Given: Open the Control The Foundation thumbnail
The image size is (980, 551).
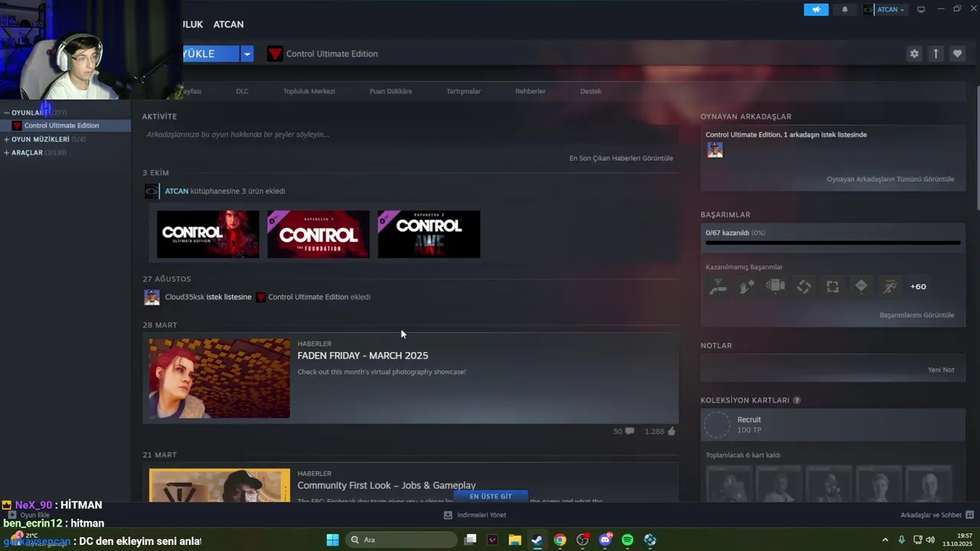Looking at the screenshot, I should tap(318, 234).
